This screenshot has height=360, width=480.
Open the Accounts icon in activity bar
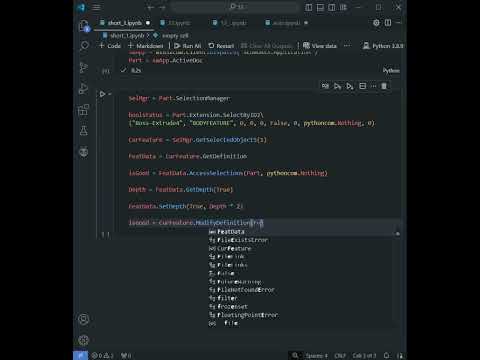tap(84, 319)
